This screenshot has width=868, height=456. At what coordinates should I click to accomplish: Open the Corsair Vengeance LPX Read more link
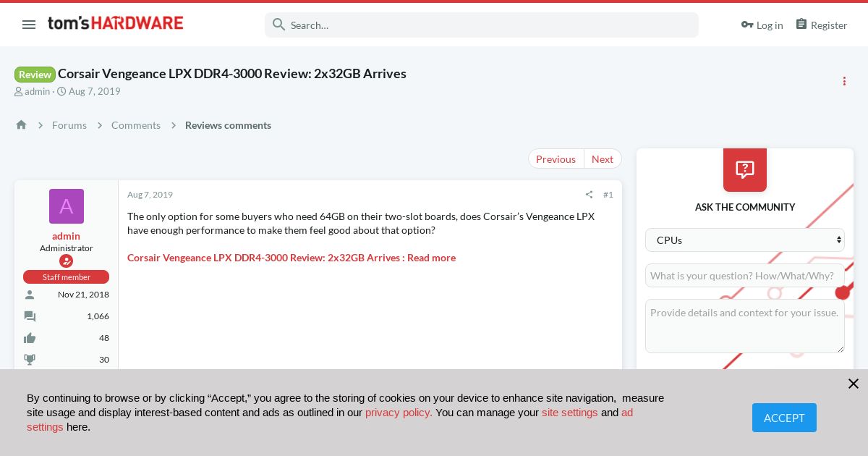tap(292, 258)
